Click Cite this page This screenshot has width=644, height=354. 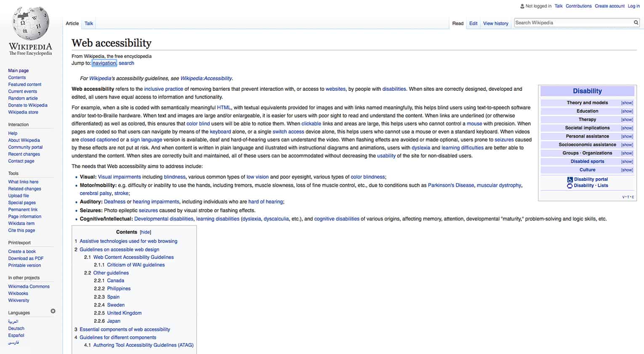tap(21, 230)
